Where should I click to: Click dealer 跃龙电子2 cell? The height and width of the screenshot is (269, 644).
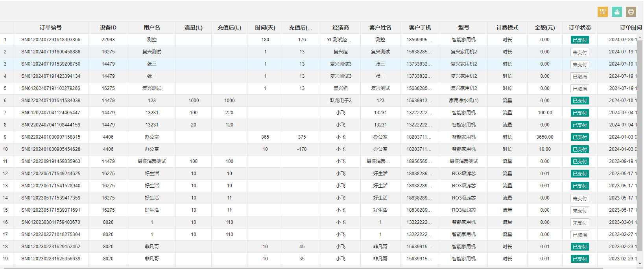341,101
